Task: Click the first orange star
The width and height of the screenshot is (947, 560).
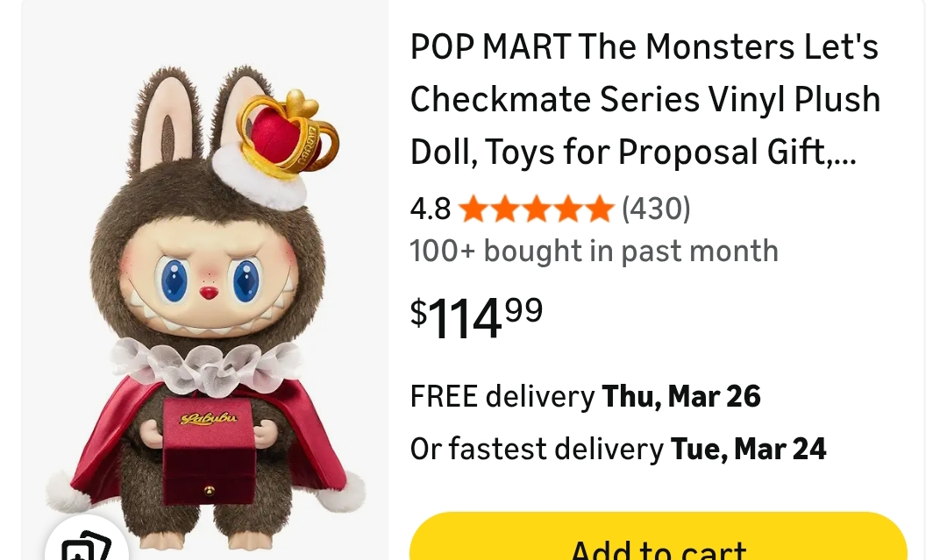Action: [473, 209]
